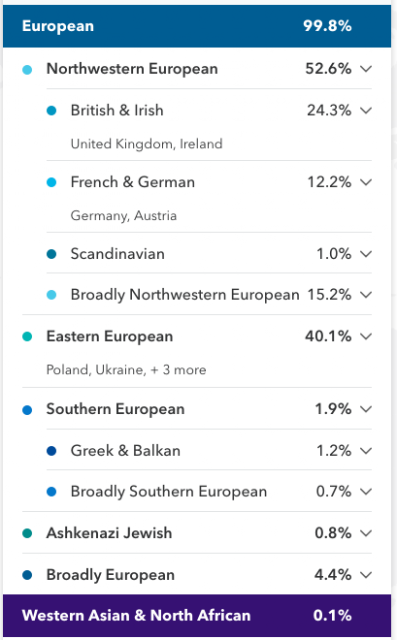The image size is (397, 640).
Task: Expand the Scandinavian row chevron
Action: click(x=366, y=254)
